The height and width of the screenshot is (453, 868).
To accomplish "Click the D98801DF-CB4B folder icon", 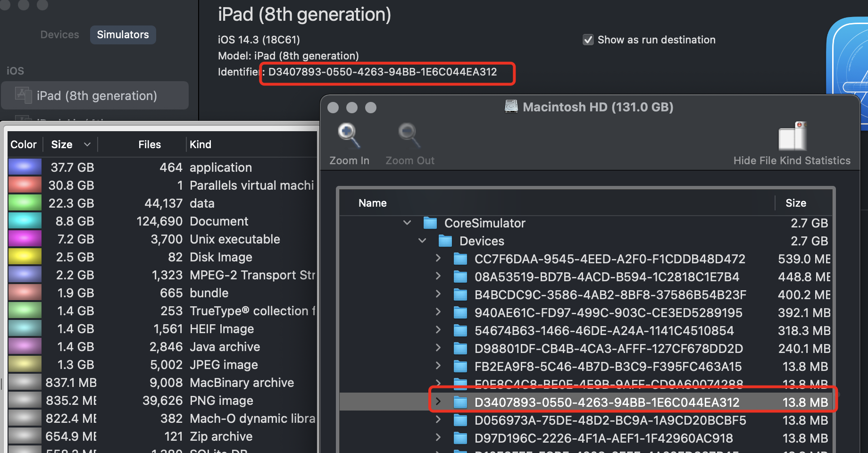I will pyautogui.click(x=460, y=349).
